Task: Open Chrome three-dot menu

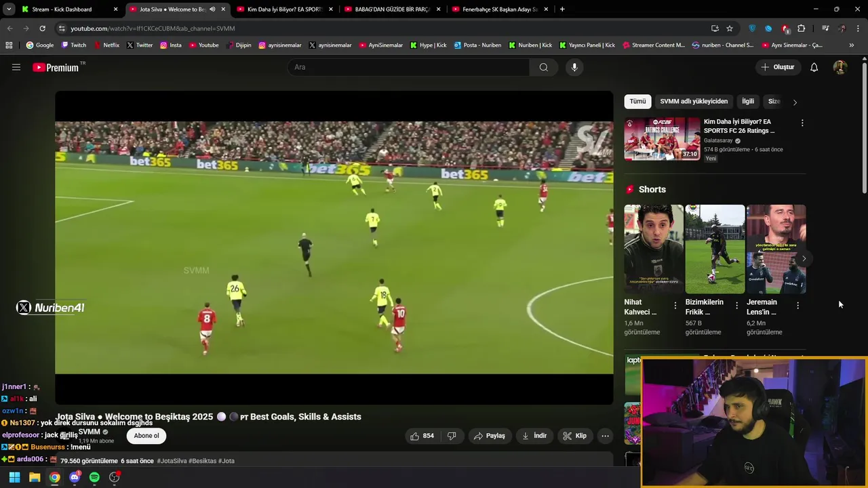Action: [x=858, y=28]
